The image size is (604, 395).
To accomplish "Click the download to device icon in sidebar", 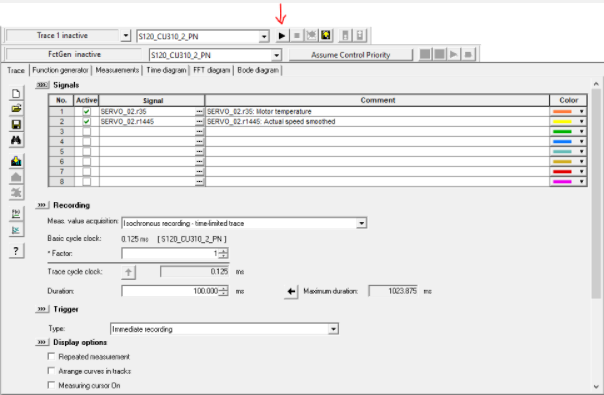I will [x=16, y=161].
